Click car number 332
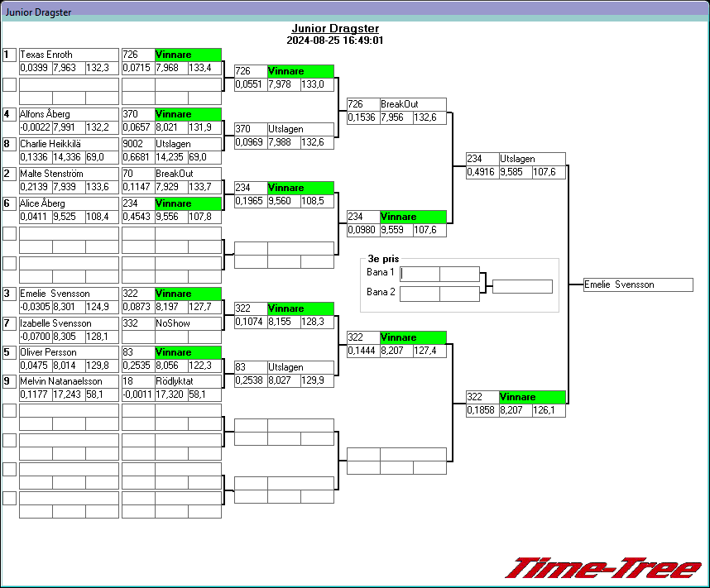 click(138, 323)
